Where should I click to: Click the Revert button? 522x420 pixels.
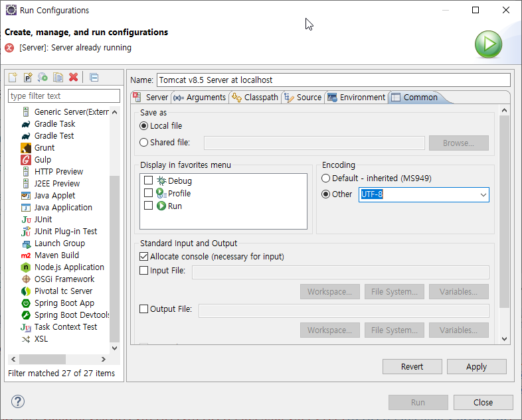point(412,366)
